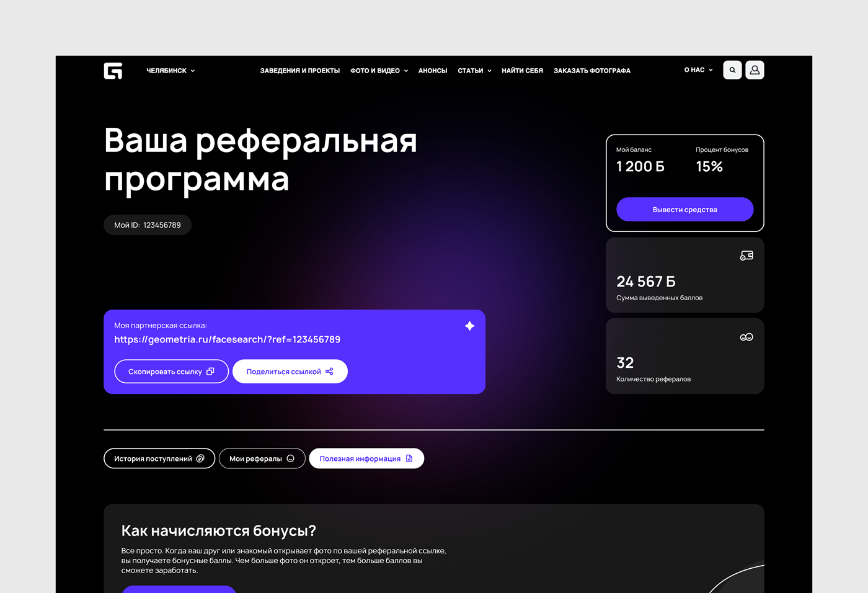868x593 pixels.
Task: Expand the ФОТО И ВИДЕО dropdown
Action: 379,70
